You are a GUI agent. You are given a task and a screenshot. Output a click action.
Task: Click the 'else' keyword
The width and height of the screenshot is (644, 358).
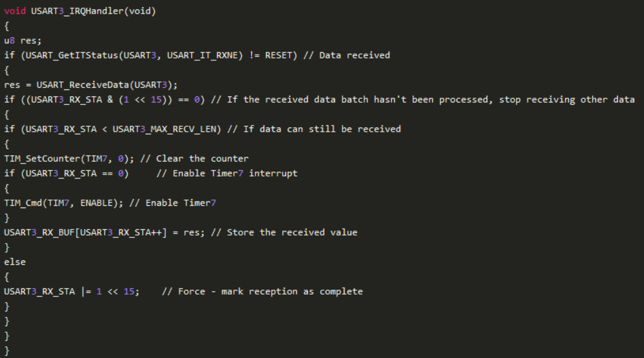15,262
